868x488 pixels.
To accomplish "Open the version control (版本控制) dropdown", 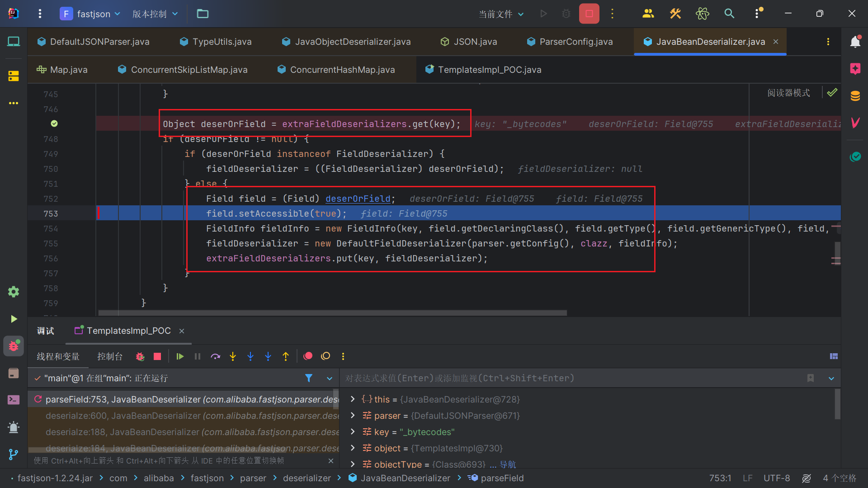I will pos(155,14).
